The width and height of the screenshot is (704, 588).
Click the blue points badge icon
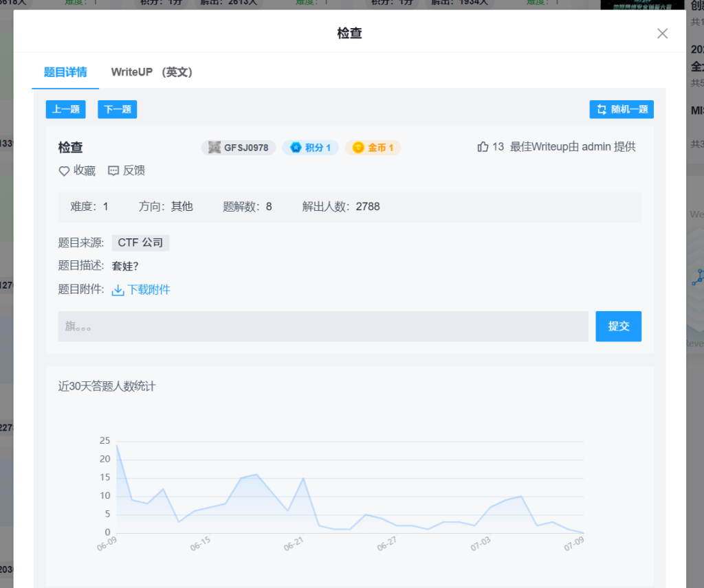[x=296, y=148]
